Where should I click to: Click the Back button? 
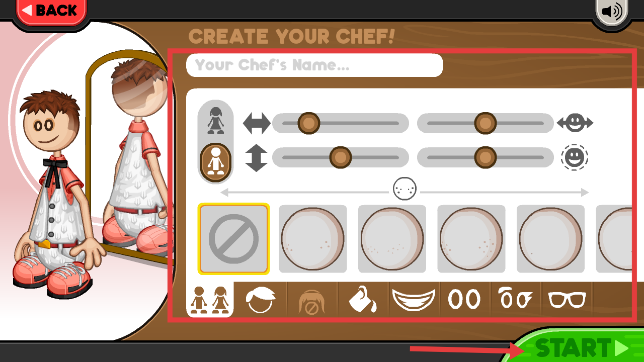[51, 11]
